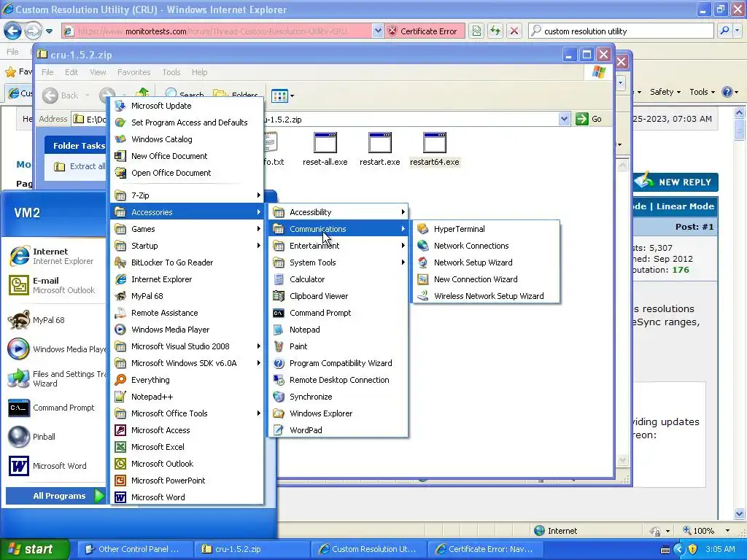Open Windows Catalog from All Programs
The image size is (747, 560).
(187, 139)
